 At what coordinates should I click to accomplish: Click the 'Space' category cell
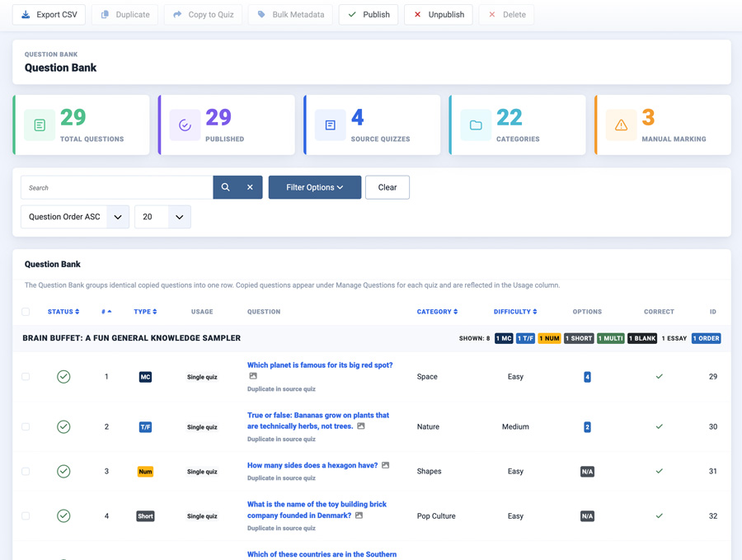coord(427,377)
